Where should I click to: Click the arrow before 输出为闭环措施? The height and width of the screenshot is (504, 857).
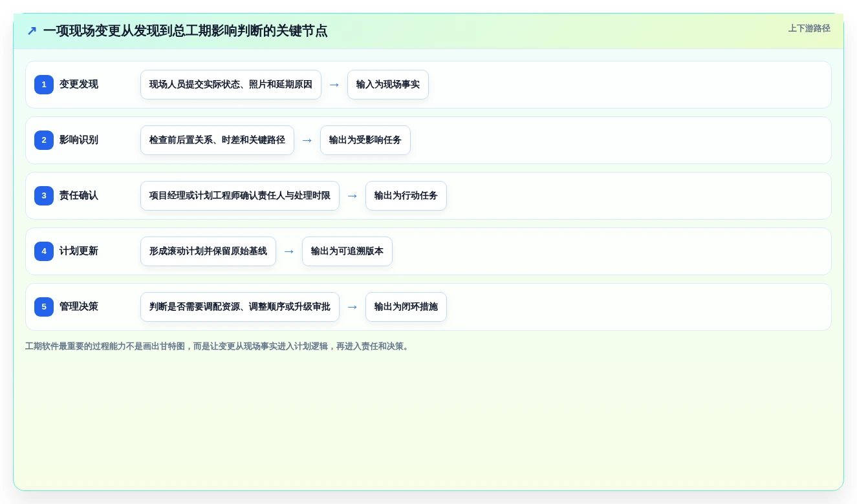[353, 307]
